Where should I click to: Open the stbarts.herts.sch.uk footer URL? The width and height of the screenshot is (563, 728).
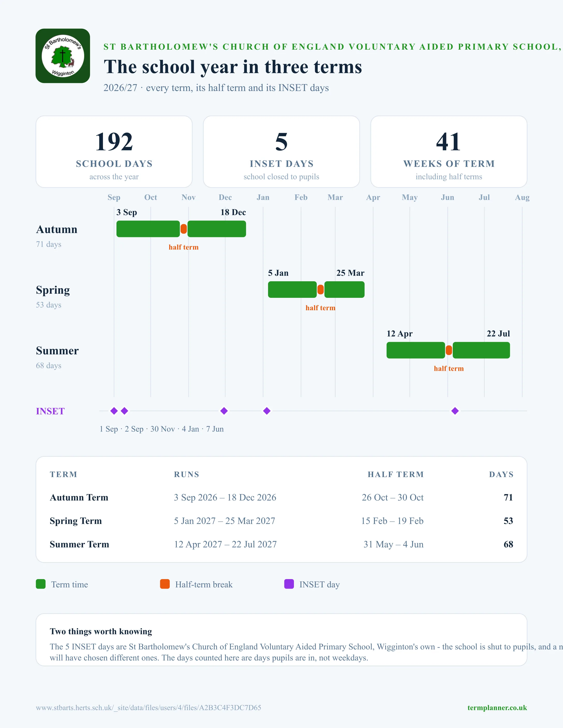click(149, 708)
